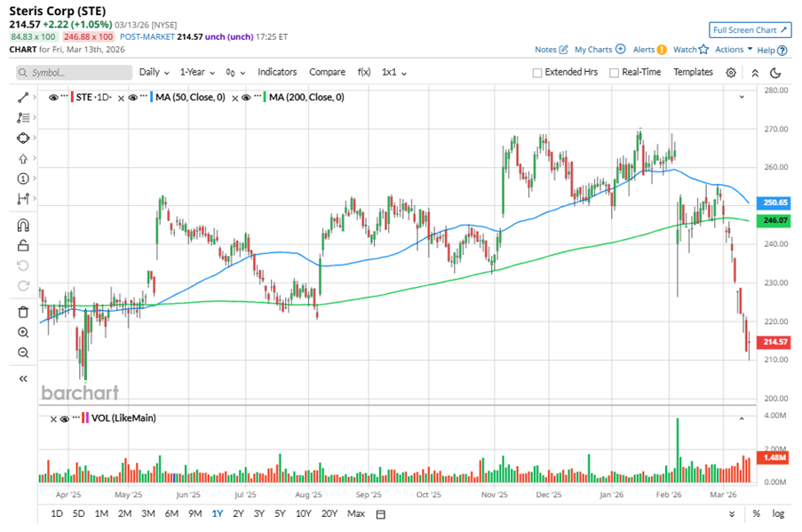Select the trend line drawing tool
This screenshot has height=532, width=802.
pyautogui.click(x=23, y=97)
